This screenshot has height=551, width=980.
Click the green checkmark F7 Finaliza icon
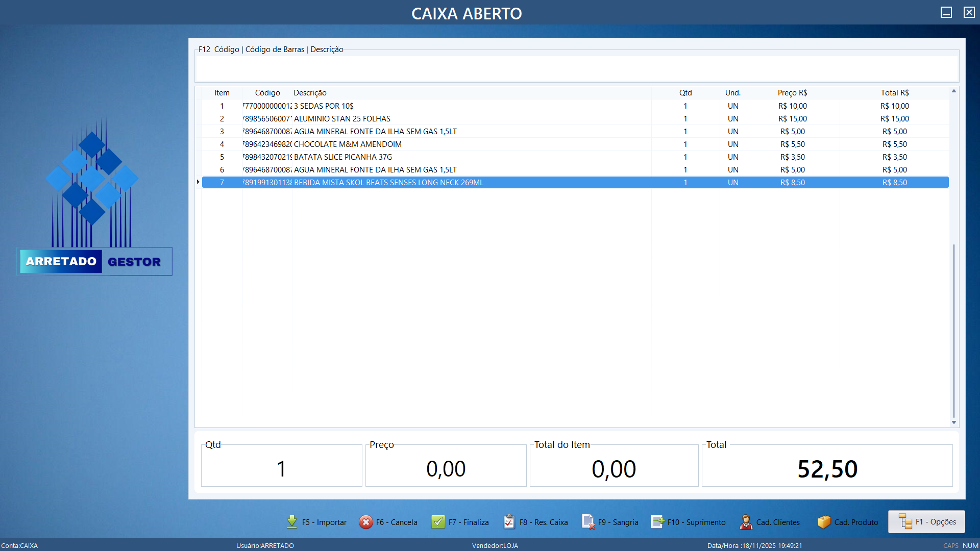point(438,522)
